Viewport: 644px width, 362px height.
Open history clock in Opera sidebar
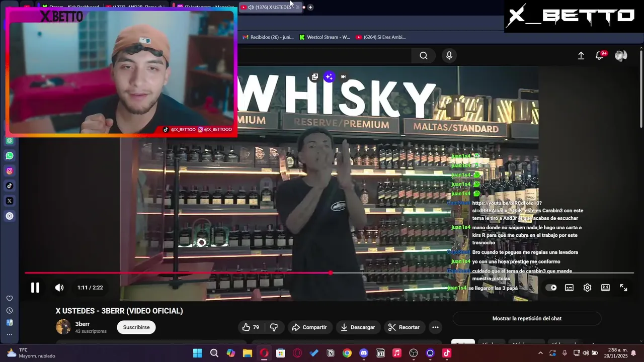[x=10, y=311]
